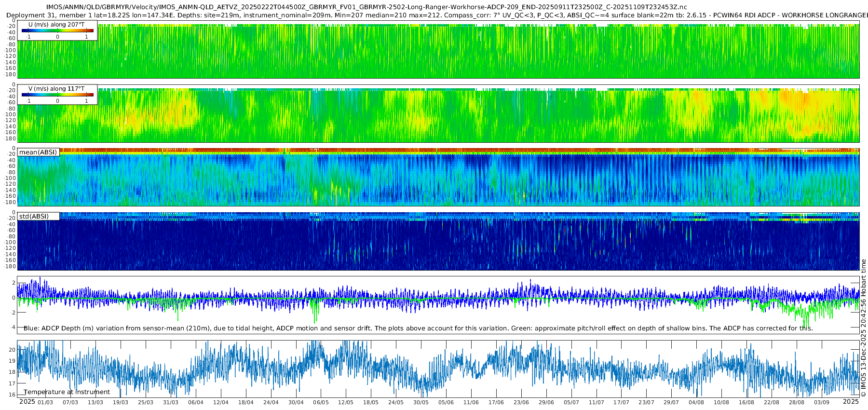Click 'V (m/s) along 117°T' legend title
The width and height of the screenshot is (868, 410).
point(56,89)
